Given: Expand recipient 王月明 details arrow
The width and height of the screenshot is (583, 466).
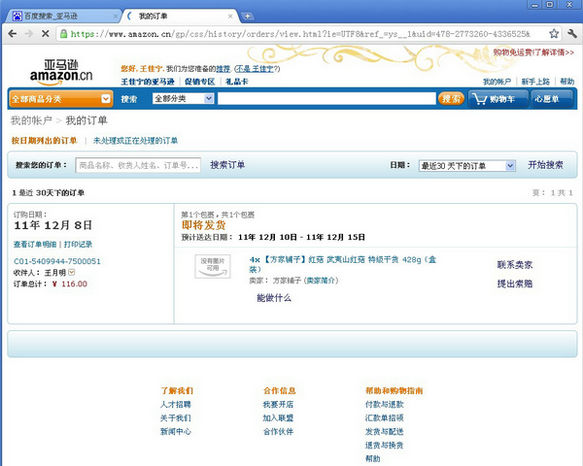Looking at the screenshot, I should coord(72,272).
